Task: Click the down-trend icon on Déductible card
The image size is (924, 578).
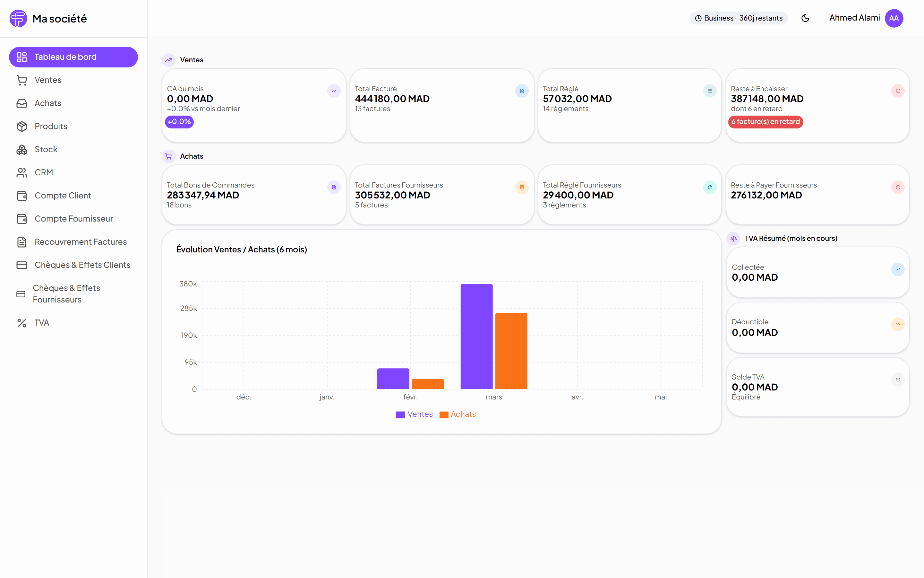Action: pyautogui.click(x=898, y=325)
